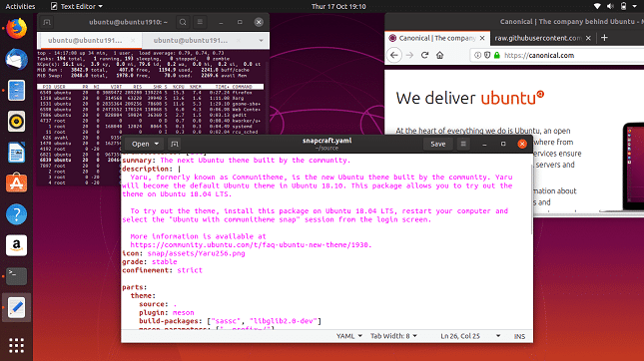
Task: Click the new document icon in gedit
Action: coord(175,144)
